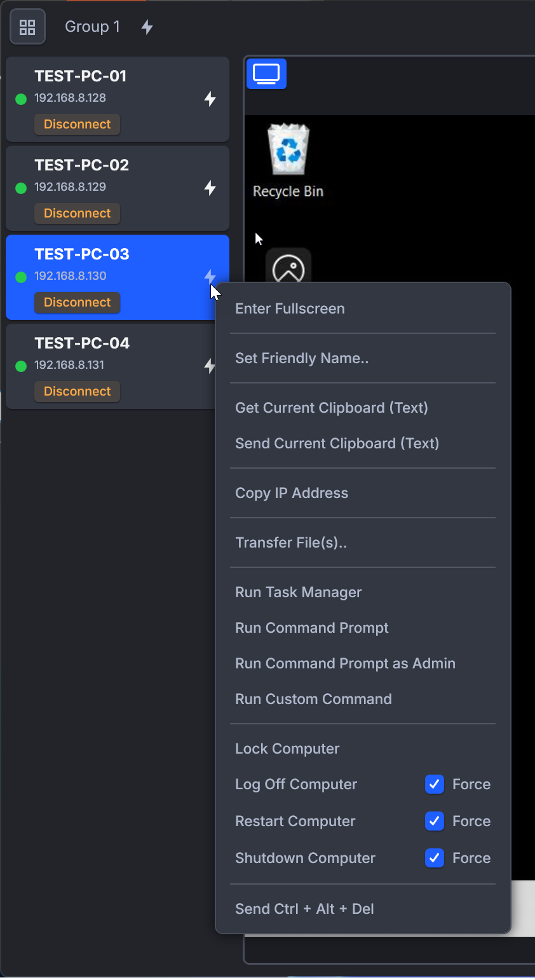Image resolution: width=535 pixels, height=980 pixels.
Task: Click Disconnect button for TEST-PC-01
Action: click(77, 124)
